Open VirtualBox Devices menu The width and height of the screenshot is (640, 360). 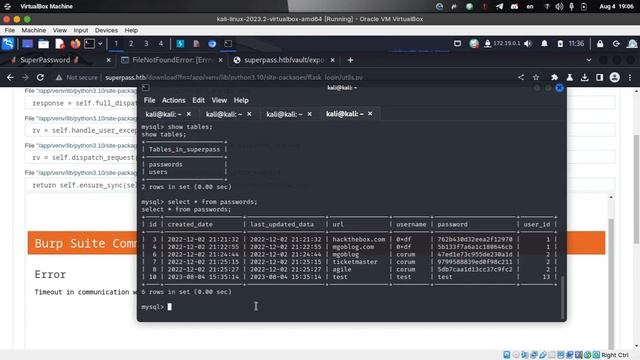click(106, 30)
